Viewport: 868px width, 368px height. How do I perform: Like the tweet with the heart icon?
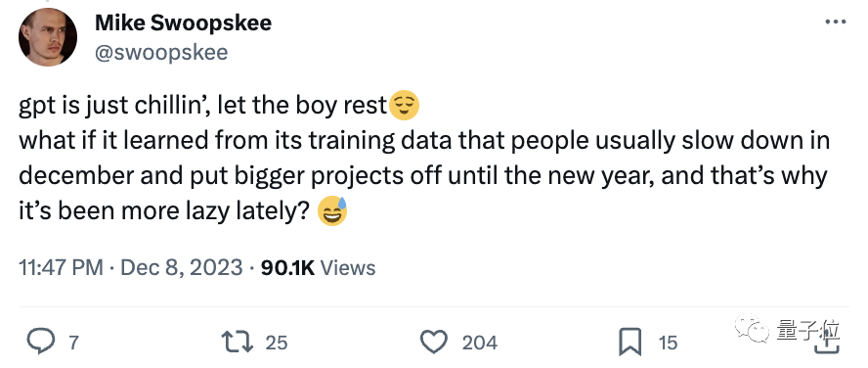(434, 342)
